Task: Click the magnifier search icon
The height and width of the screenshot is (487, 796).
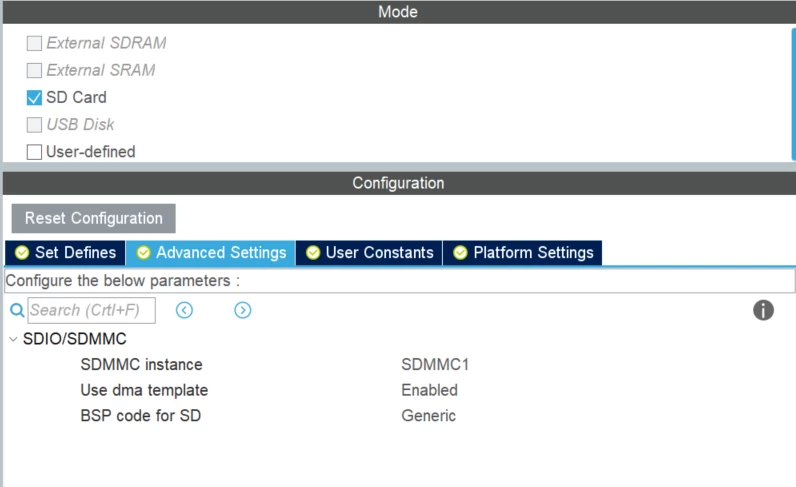Action: pos(17,310)
